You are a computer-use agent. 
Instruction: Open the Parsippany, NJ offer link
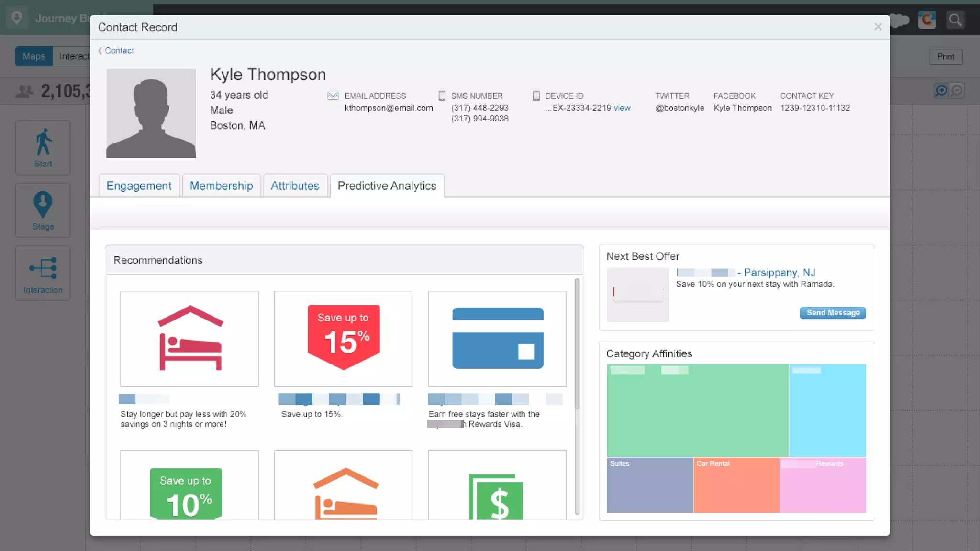(x=779, y=273)
